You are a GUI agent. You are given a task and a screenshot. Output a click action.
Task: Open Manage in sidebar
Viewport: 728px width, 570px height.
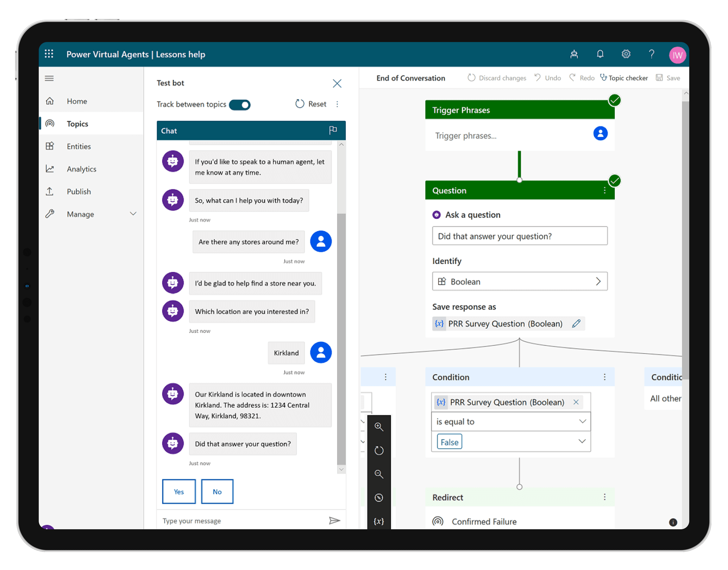[91, 214]
